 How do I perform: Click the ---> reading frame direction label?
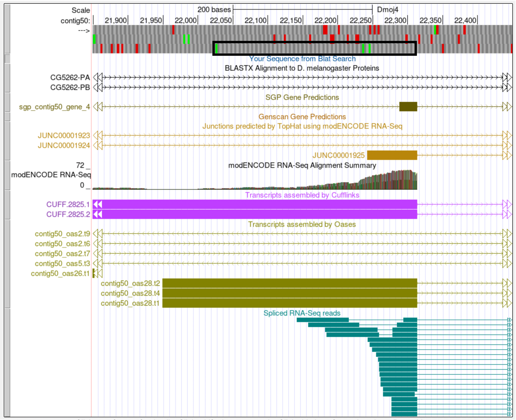tap(84, 31)
